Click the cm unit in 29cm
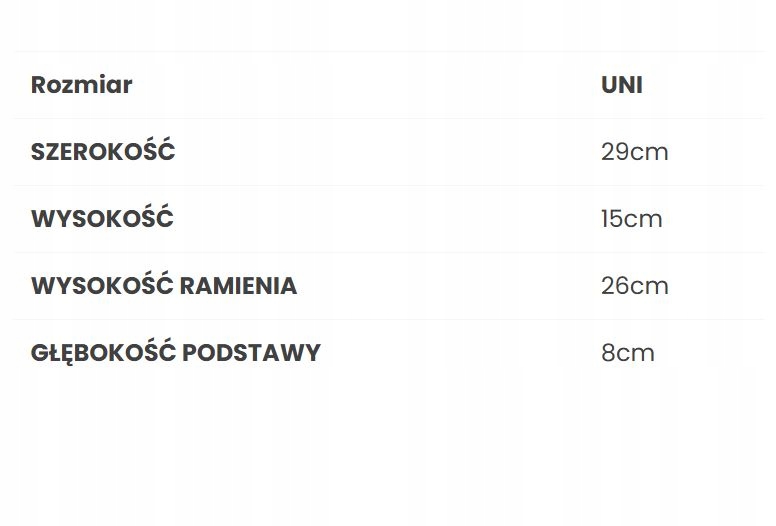776x526 pixels. coord(648,153)
